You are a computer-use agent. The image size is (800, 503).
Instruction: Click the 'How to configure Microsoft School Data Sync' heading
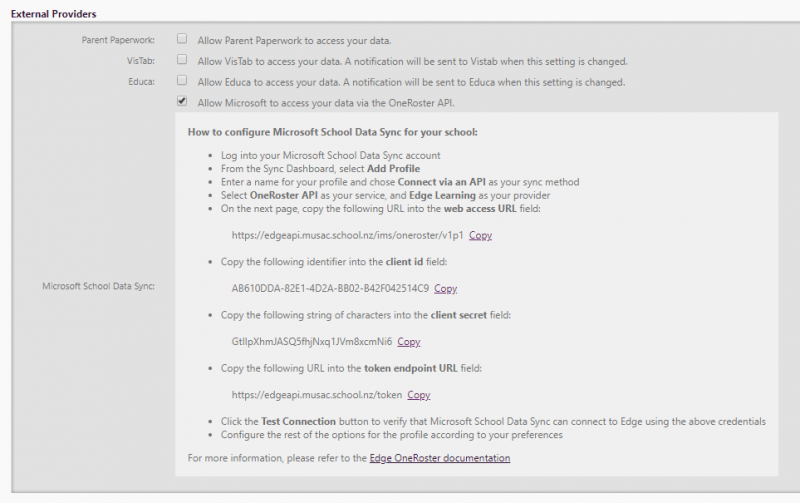(x=333, y=132)
